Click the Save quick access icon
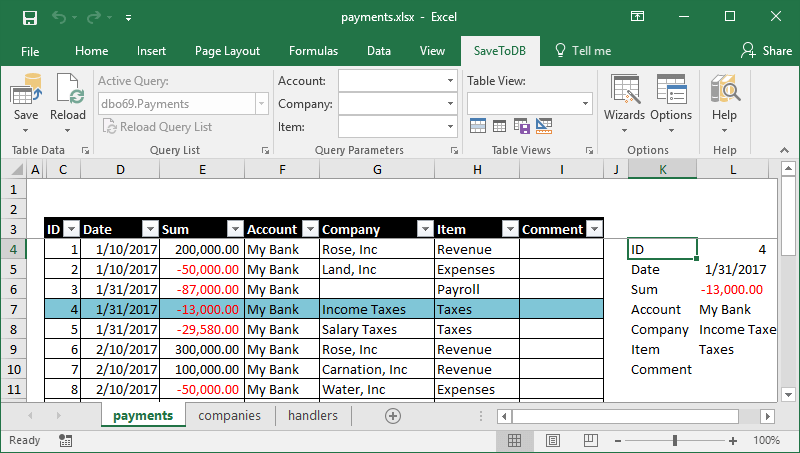 click(x=30, y=18)
